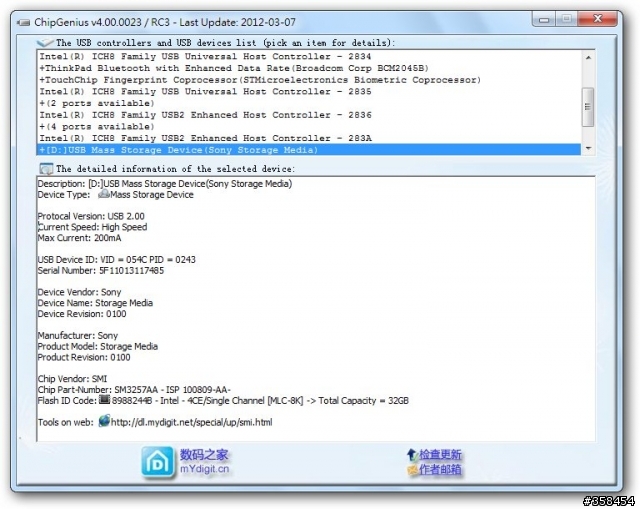This screenshot has height=509, width=640.
Task: Click Product Model: Storage Media line
Action: (98, 347)
